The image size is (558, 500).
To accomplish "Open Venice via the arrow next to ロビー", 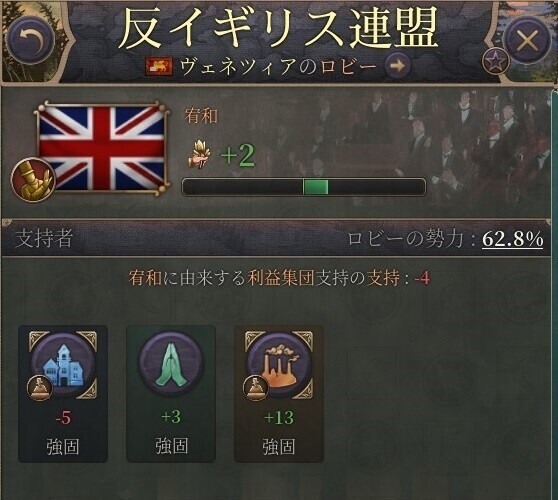I will point(398,66).
